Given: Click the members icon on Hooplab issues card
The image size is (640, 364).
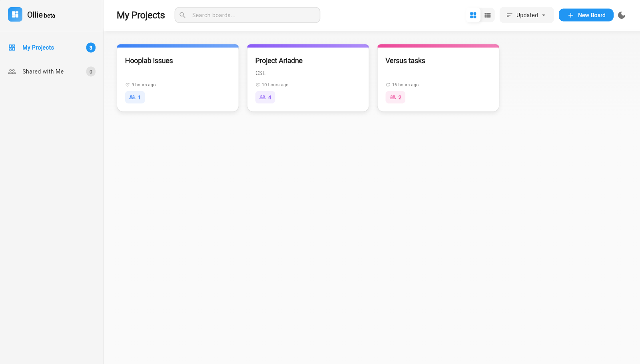Looking at the screenshot, I should (132, 97).
